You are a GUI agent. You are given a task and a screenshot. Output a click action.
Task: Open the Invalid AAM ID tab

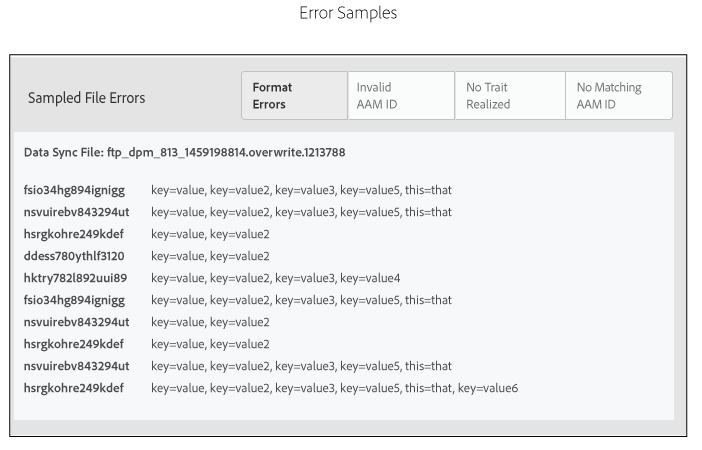click(400, 96)
